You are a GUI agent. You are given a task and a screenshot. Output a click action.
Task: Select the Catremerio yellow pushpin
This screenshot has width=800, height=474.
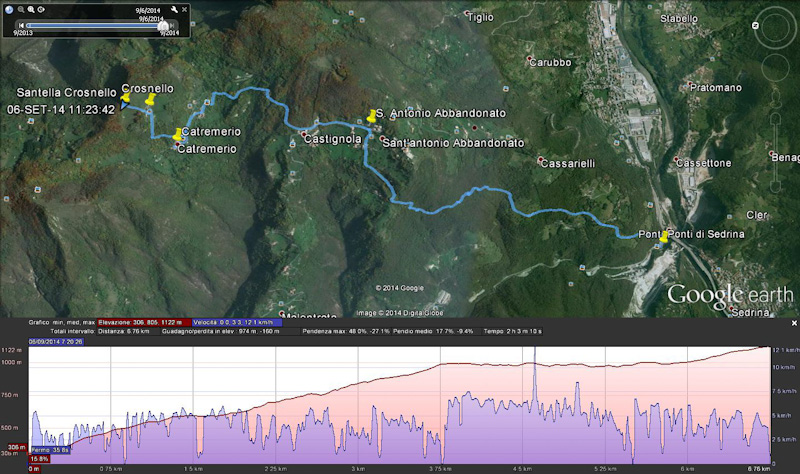pos(178,134)
